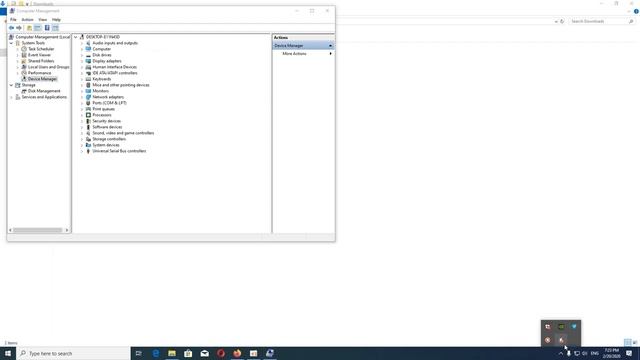Image resolution: width=640 pixels, height=360 pixels.
Task: Click the Up one level toolbar icon
Action: pos(29,28)
